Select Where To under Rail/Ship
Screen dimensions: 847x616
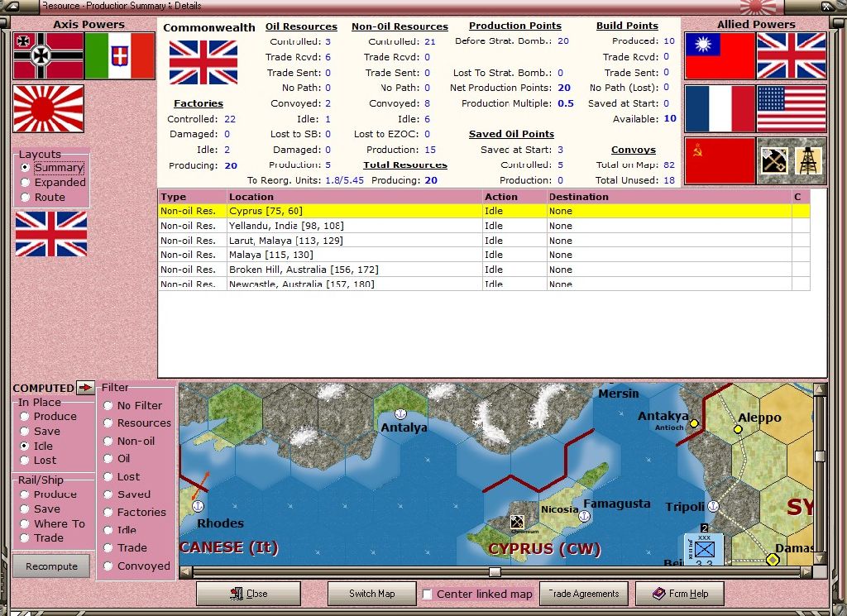click(x=25, y=524)
